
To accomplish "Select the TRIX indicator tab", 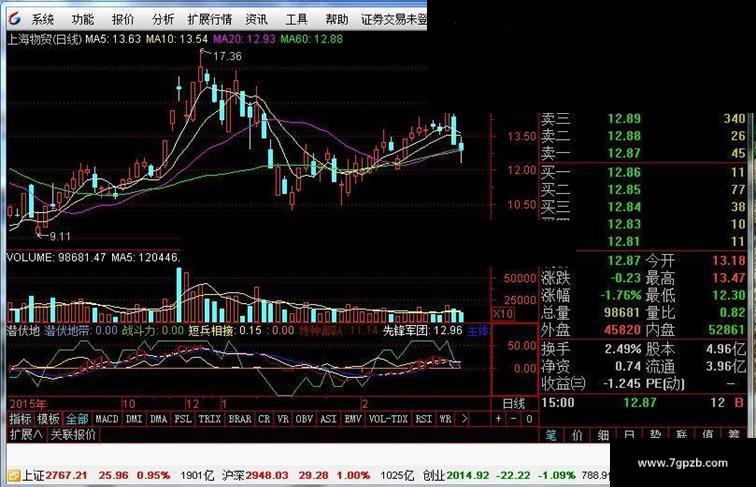I will coord(210,419).
